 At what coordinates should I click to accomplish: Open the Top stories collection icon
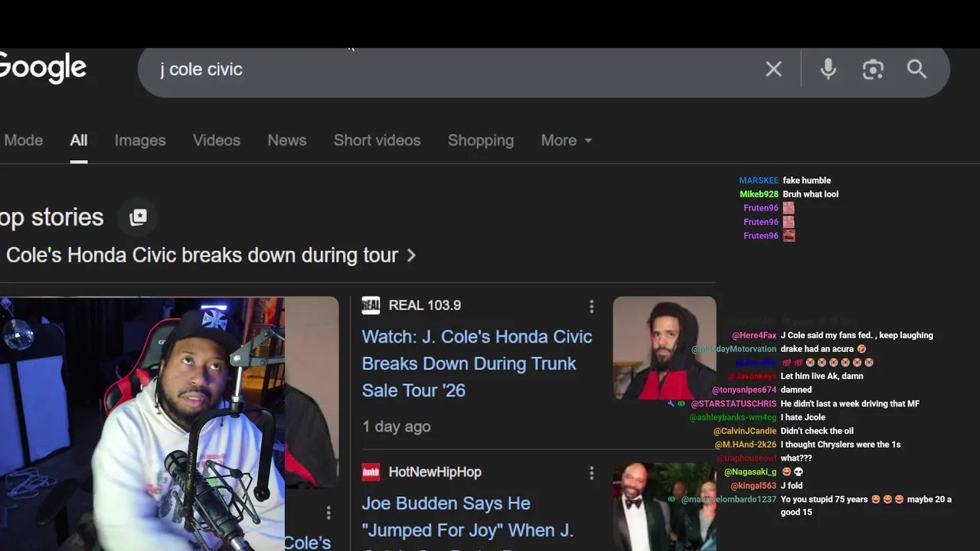pyautogui.click(x=139, y=217)
